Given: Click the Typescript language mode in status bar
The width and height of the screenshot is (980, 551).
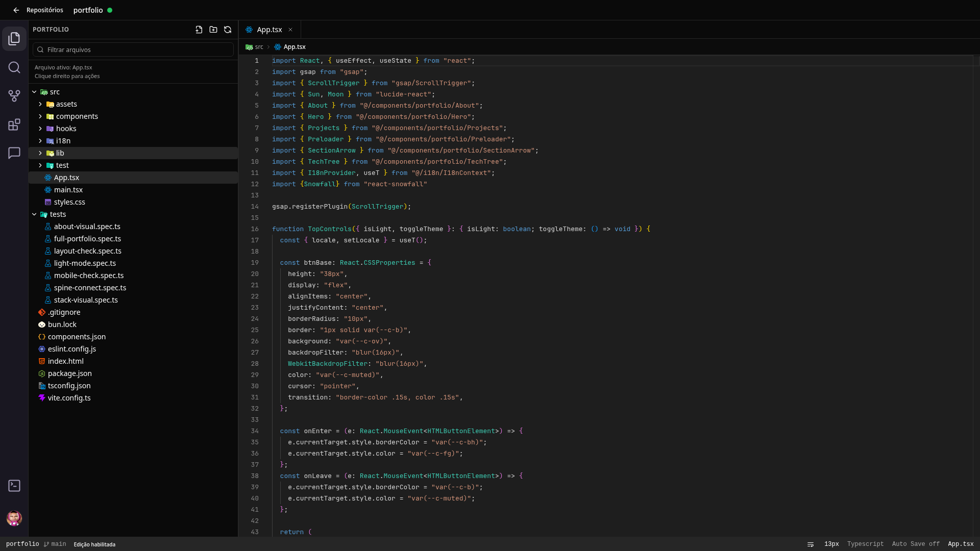Looking at the screenshot, I should tap(865, 544).
